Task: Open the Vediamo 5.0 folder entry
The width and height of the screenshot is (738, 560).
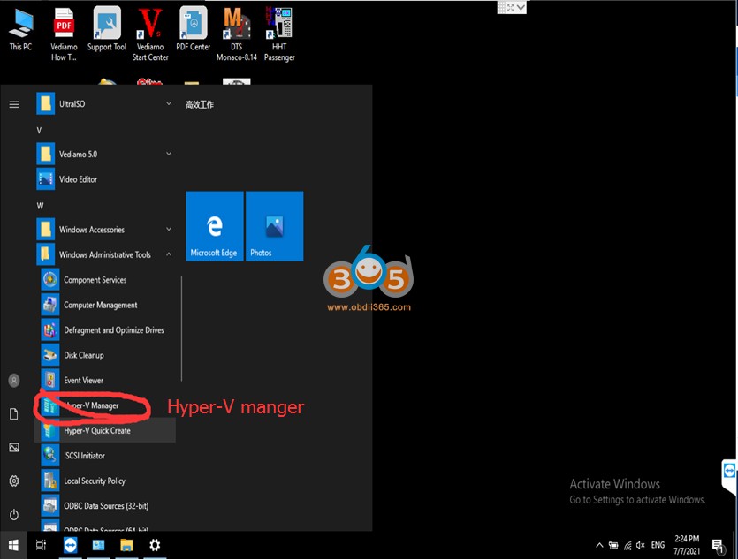Action: tap(105, 154)
